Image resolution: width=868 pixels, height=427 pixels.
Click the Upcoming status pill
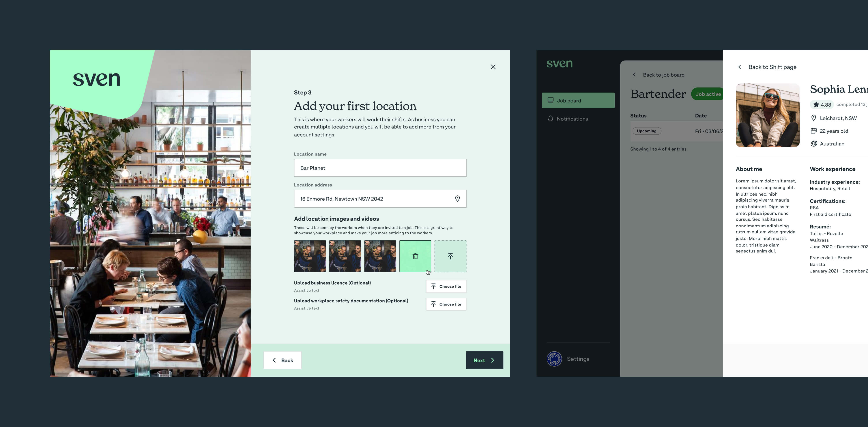click(646, 131)
